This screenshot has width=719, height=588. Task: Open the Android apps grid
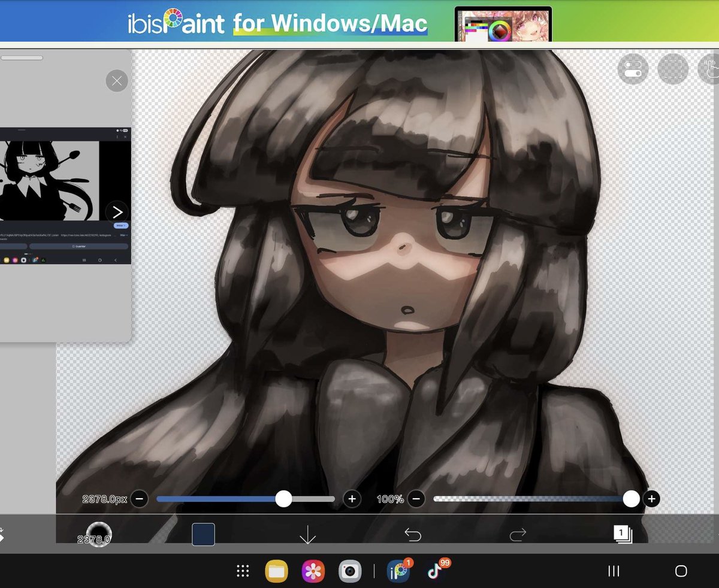tap(243, 571)
